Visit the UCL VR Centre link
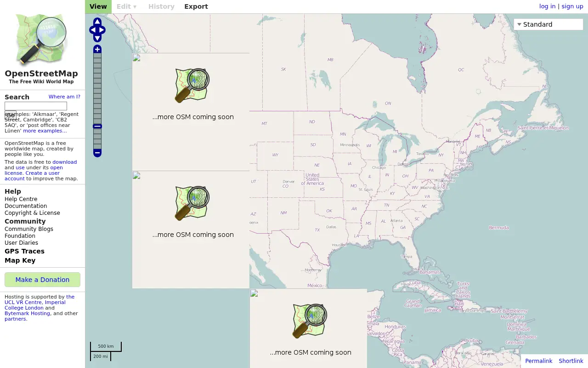Viewport: 588px width, 368px height. click(x=40, y=299)
